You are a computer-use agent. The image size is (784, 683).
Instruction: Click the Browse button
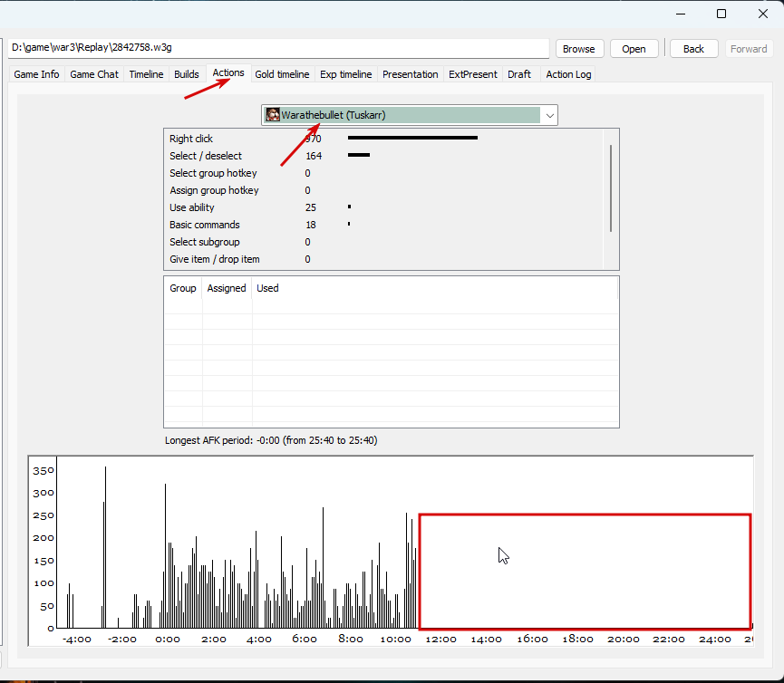coord(579,49)
